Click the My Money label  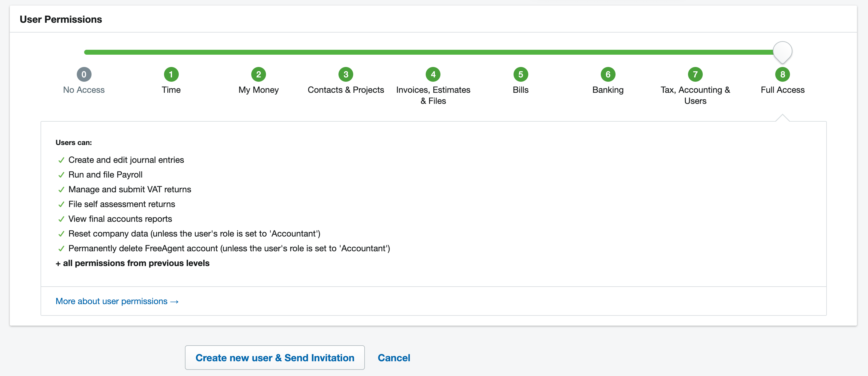258,90
